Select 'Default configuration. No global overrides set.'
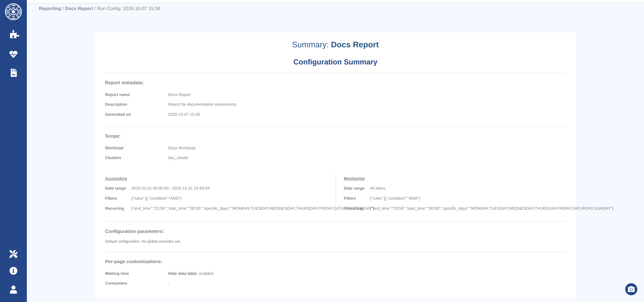 143,241
